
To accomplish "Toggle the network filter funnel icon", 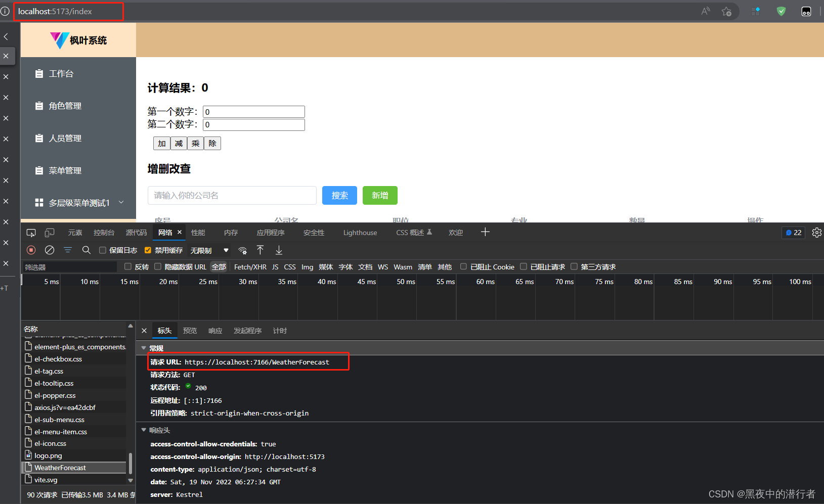I will (x=68, y=250).
